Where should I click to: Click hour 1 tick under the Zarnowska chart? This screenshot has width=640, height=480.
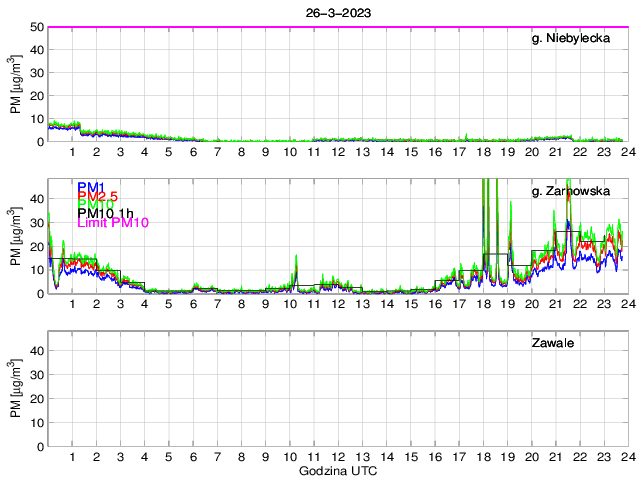(x=72, y=304)
